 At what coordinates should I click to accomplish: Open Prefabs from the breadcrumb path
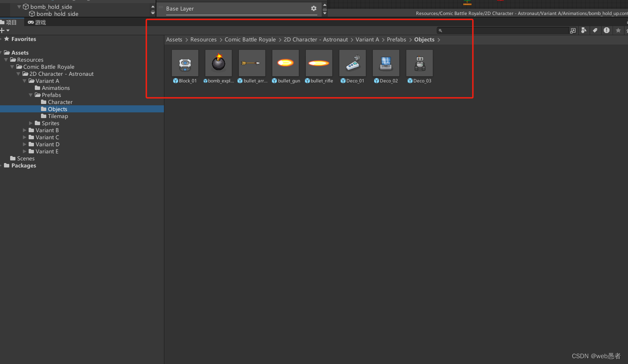coord(396,39)
